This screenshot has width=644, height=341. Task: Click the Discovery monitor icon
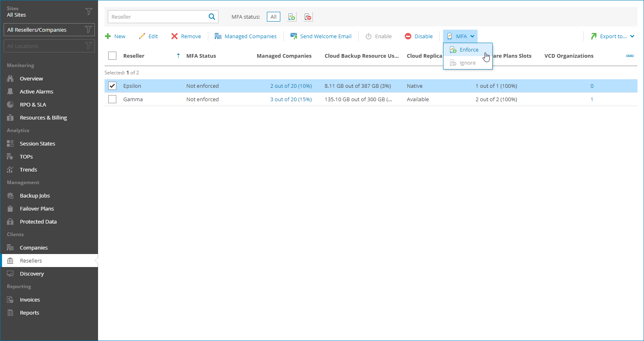click(x=10, y=274)
